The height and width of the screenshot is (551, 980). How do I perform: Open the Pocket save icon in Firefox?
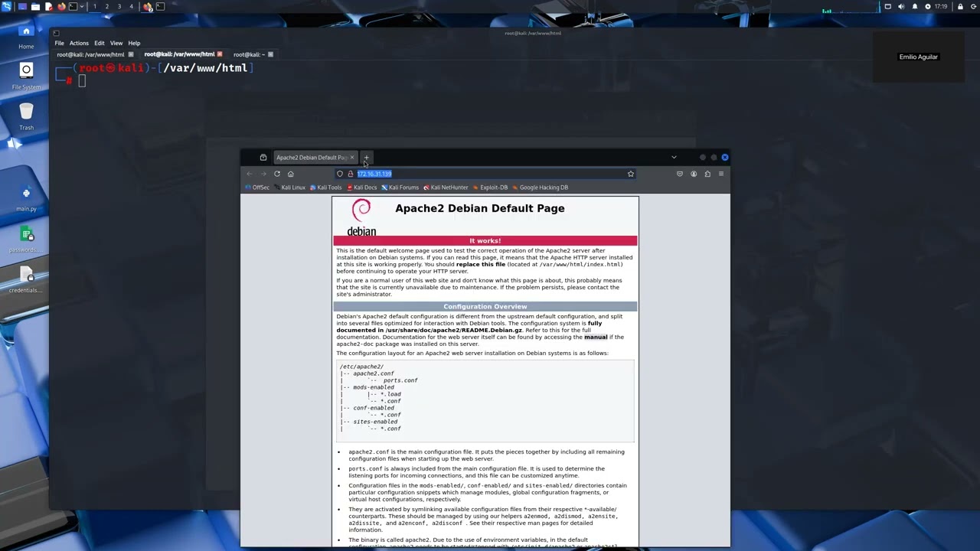[680, 174]
